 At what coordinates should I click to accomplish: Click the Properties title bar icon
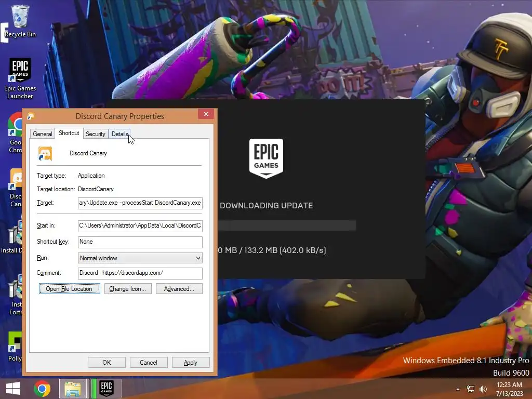click(x=31, y=116)
